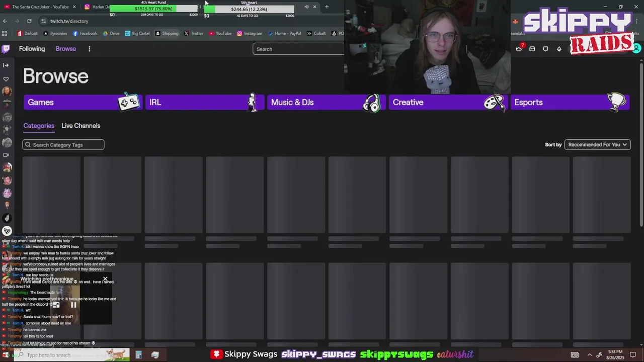Show hidden system tray icons chevron
This screenshot has width=644, height=362.
(x=590, y=355)
